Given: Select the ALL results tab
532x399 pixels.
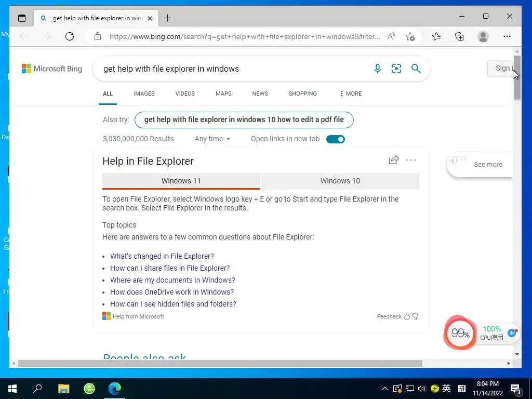Looking at the screenshot, I should pyautogui.click(x=108, y=94).
